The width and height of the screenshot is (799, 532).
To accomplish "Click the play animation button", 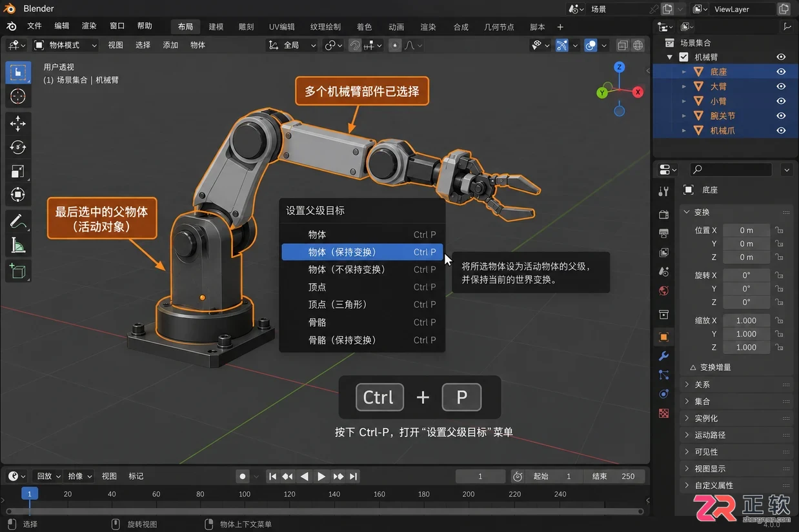I will [321, 477].
